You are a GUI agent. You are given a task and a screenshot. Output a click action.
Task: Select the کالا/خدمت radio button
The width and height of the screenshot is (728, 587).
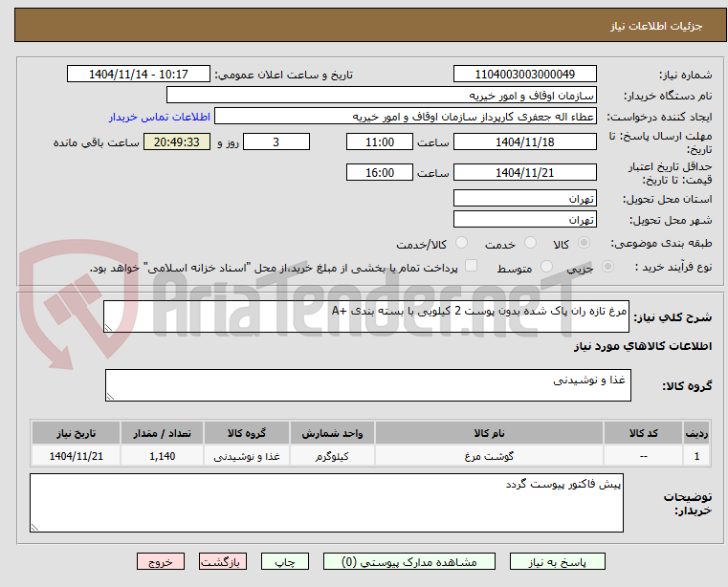pyautogui.click(x=461, y=243)
